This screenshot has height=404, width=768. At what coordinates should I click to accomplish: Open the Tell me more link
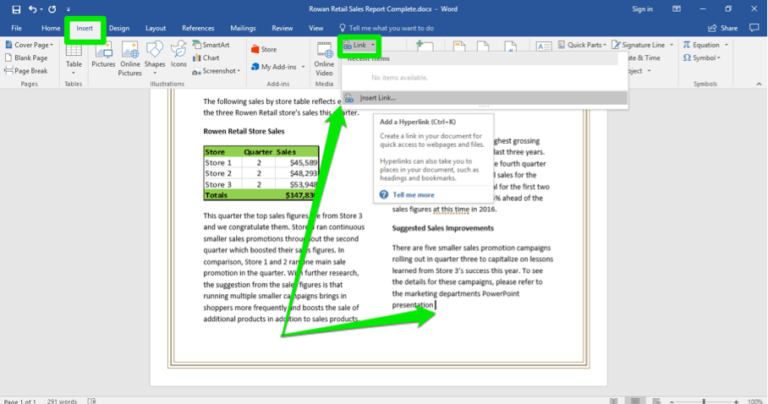coord(413,194)
